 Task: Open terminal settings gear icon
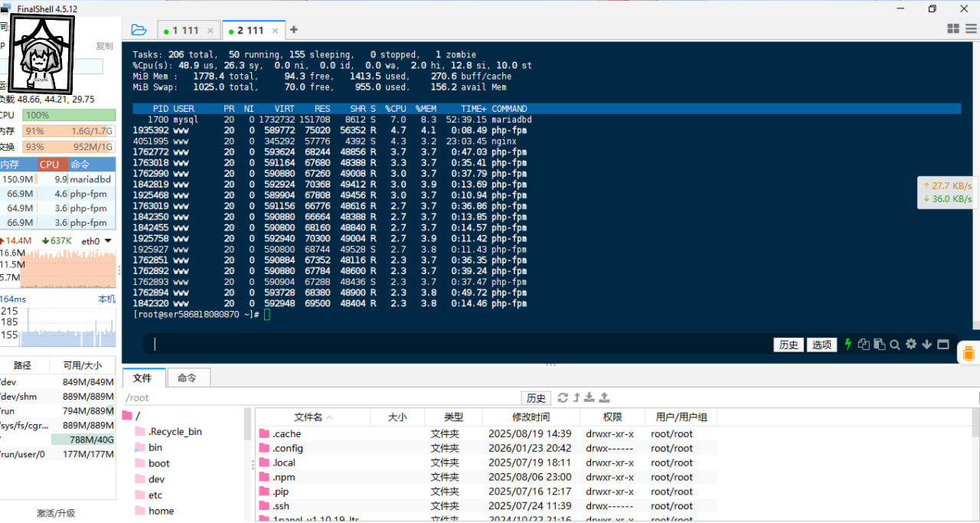910,345
